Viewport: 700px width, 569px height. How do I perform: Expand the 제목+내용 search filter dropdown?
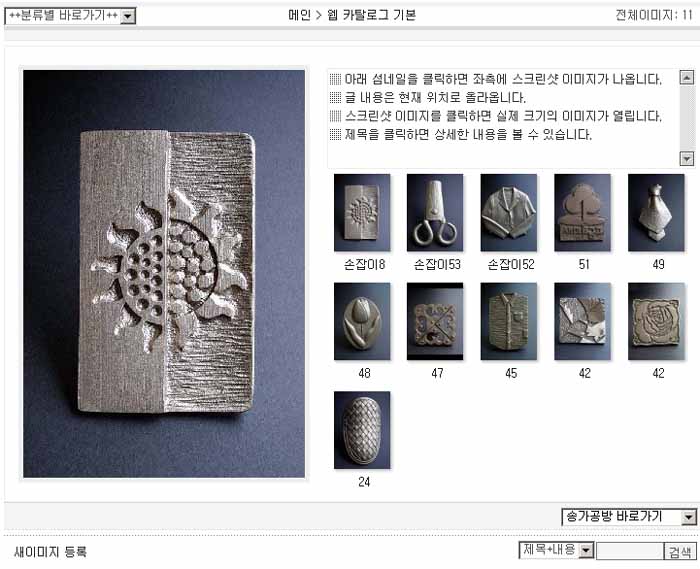(556, 550)
